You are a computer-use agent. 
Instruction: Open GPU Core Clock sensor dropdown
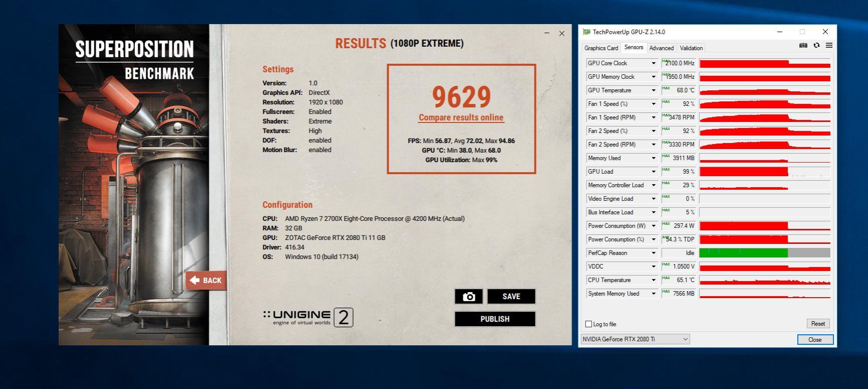click(x=653, y=63)
